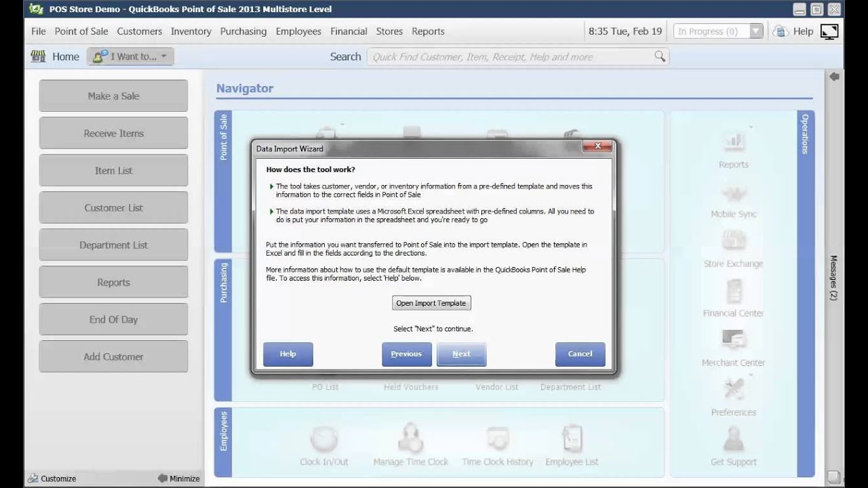
Task: Click Help in the Data Import Wizard
Action: 288,354
